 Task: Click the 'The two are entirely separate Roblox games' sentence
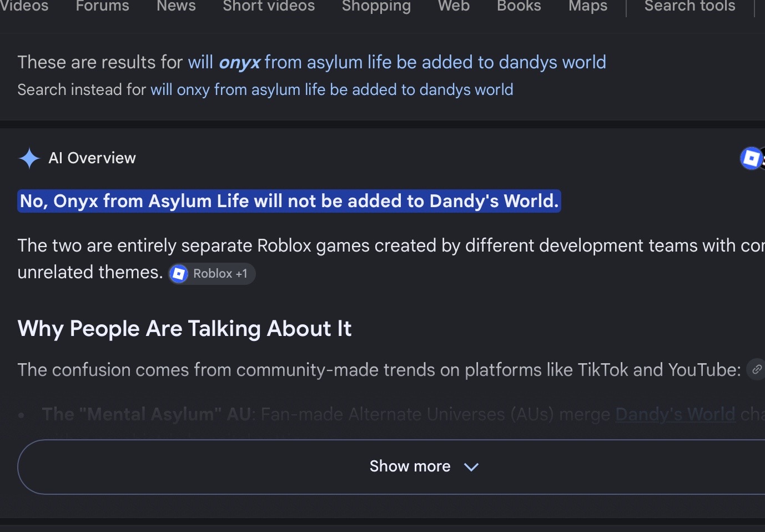[391, 259]
